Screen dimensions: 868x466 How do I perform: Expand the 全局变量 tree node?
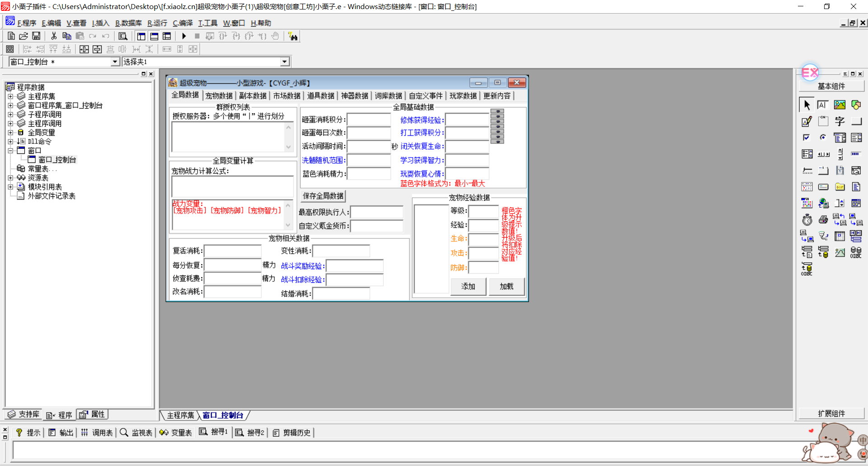(x=10, y=133)
